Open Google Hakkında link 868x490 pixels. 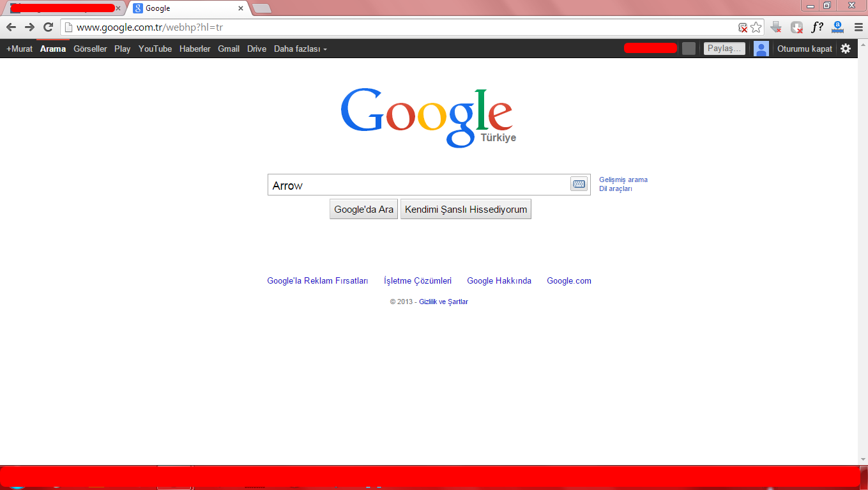click(499, 280)
